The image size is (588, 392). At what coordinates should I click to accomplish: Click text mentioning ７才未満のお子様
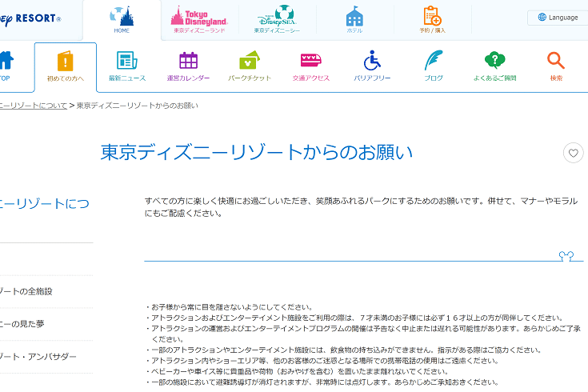coord(354,318)
